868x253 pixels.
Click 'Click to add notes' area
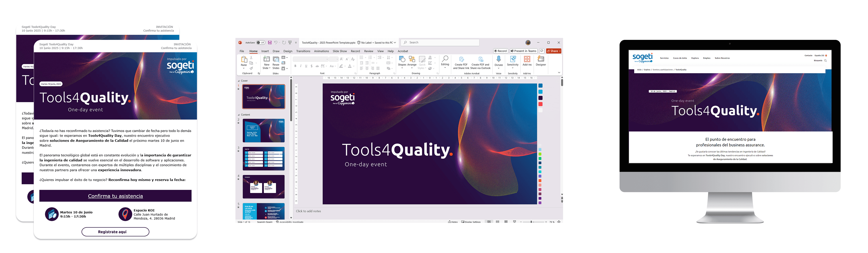(x=308, y=211)
